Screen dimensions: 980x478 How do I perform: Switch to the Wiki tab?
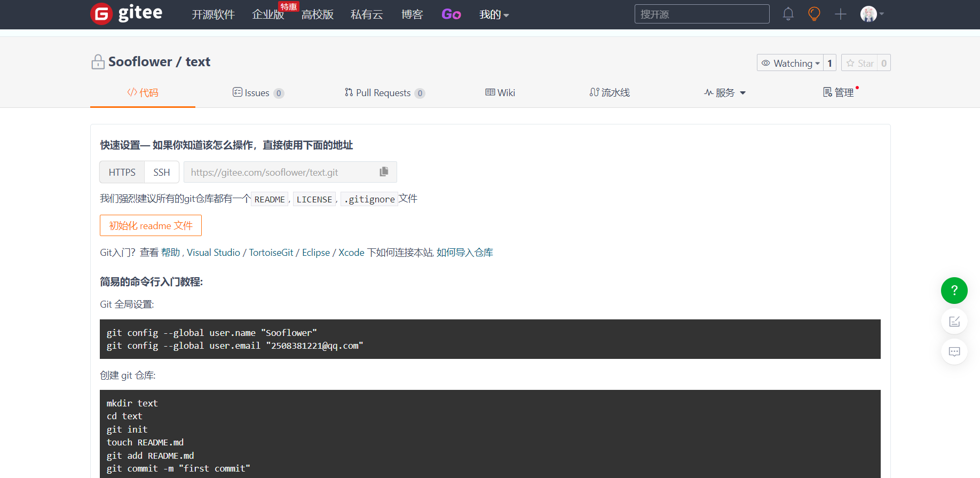[x=500, y=92]
